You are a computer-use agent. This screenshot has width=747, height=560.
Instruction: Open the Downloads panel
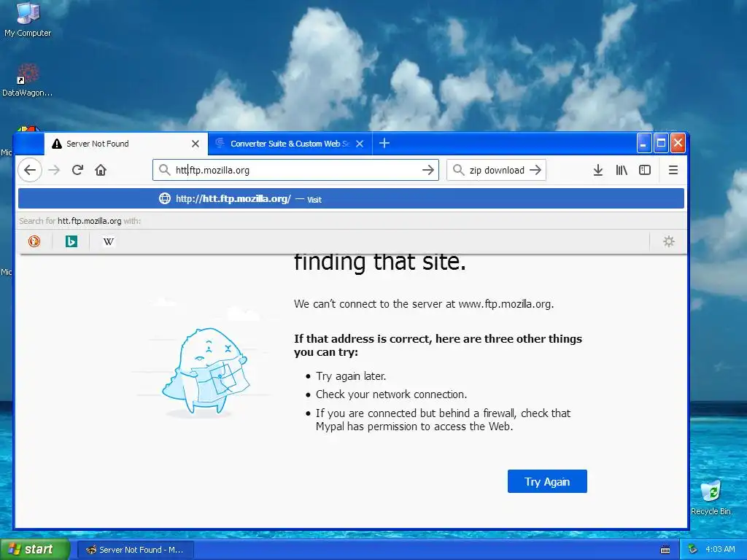(598, 170)
